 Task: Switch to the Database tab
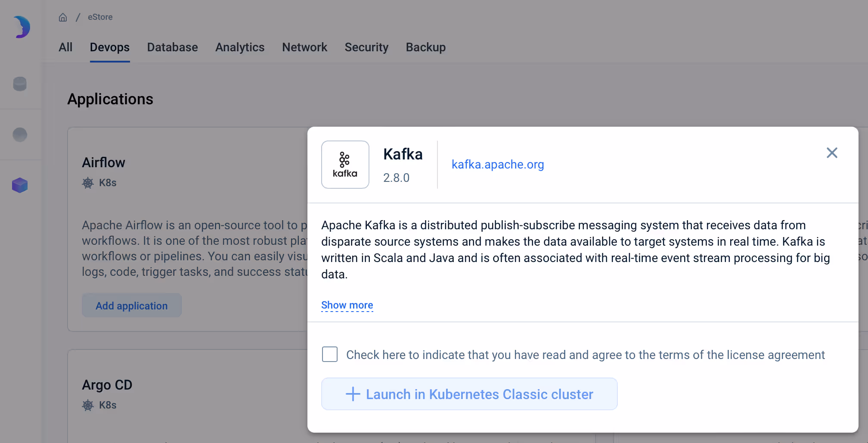(x=172, y=47)
